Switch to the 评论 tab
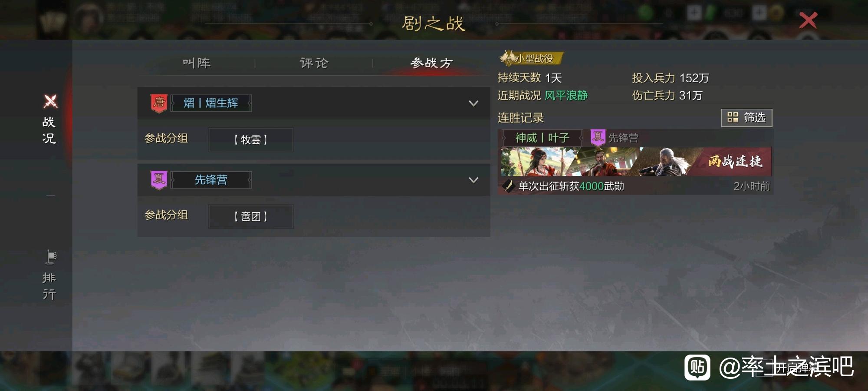The width and height of the screenshot is (868, 391). [x=314, y=63]
